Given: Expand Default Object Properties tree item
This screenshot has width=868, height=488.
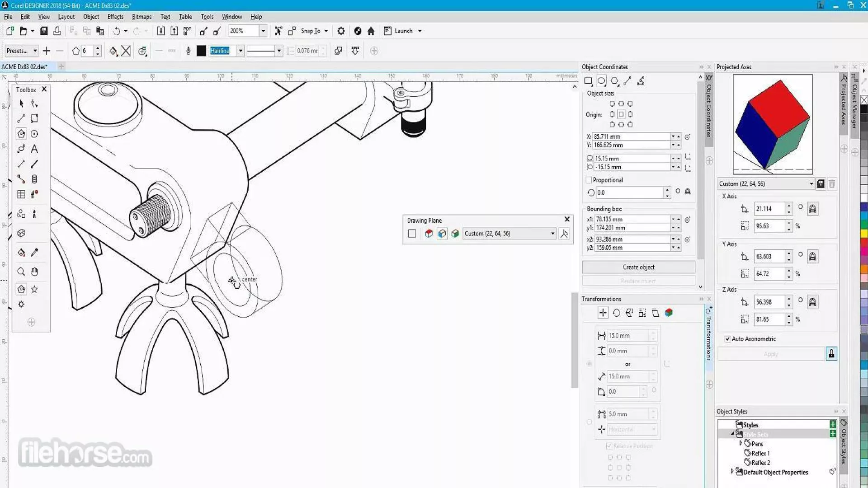Looking at the screenshot, I should pos(732,471).
